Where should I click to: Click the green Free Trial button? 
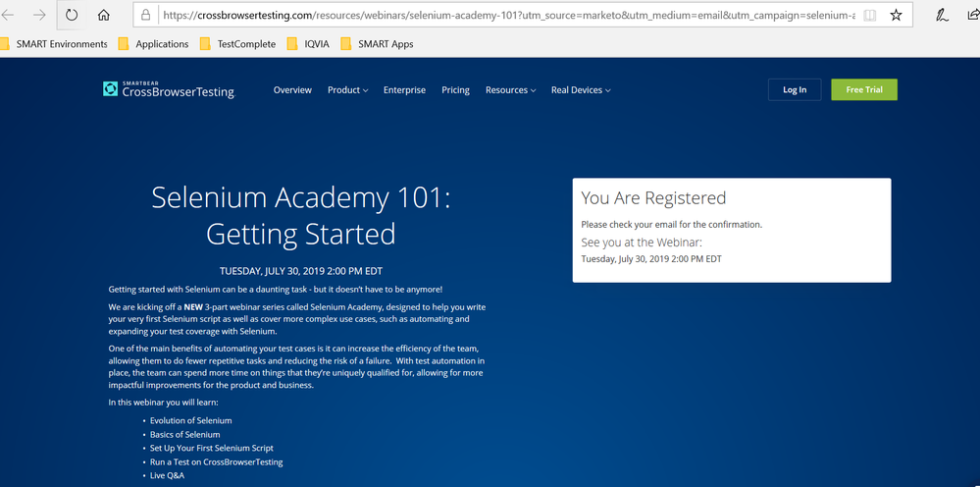[x=863, y=89]
